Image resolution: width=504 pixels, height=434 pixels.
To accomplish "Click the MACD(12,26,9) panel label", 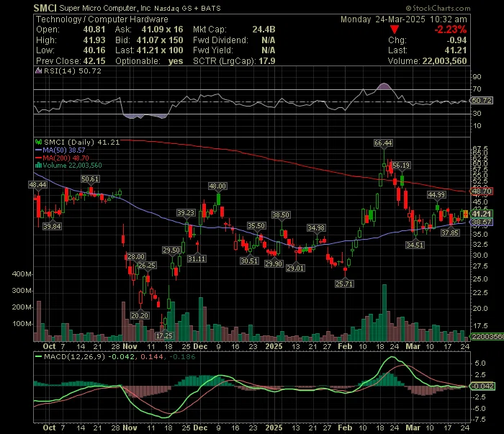I will 75,356.
